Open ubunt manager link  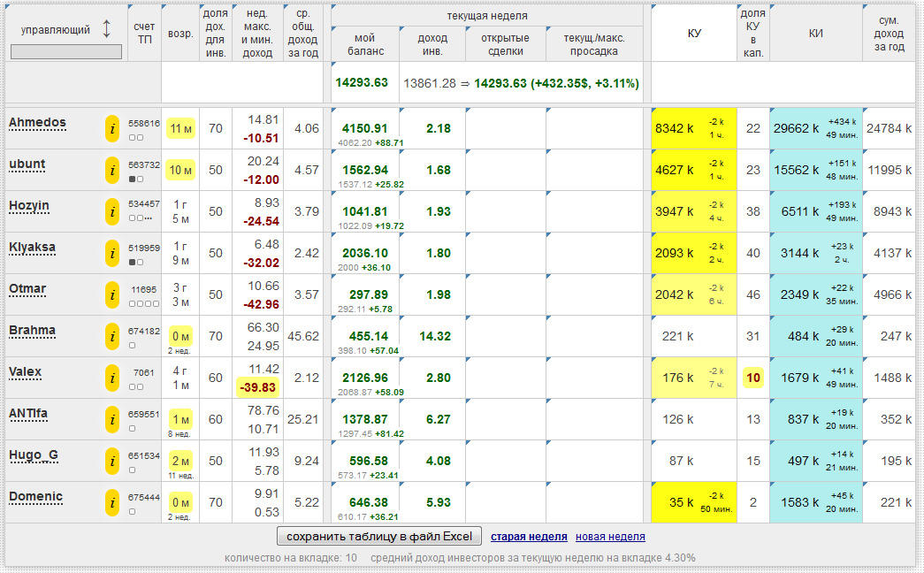27,164
